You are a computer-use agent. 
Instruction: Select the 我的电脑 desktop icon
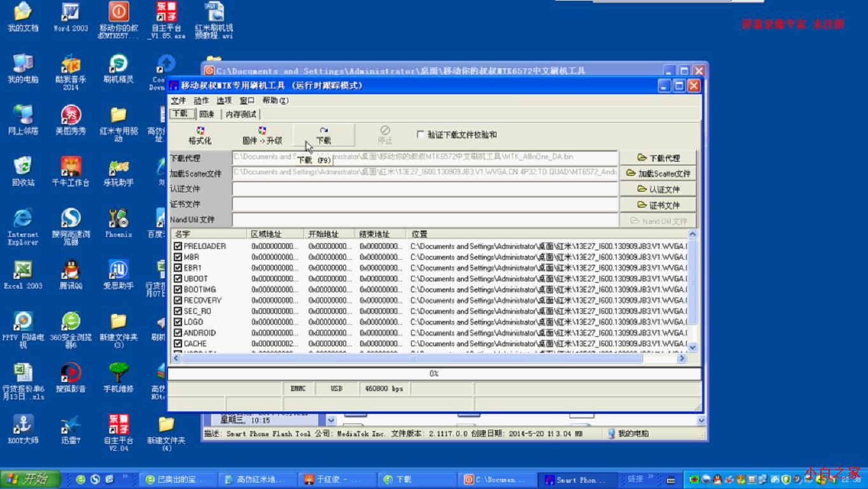coord(23,68)
